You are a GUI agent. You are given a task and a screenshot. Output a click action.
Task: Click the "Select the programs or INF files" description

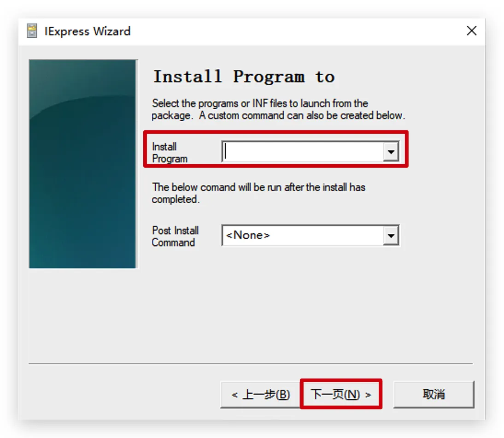point(278,109)
